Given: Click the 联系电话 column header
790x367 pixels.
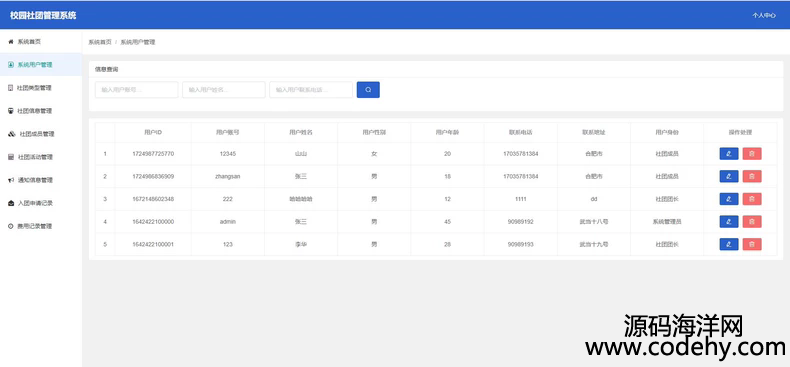Looking at the screenshot, I should 520,133.
